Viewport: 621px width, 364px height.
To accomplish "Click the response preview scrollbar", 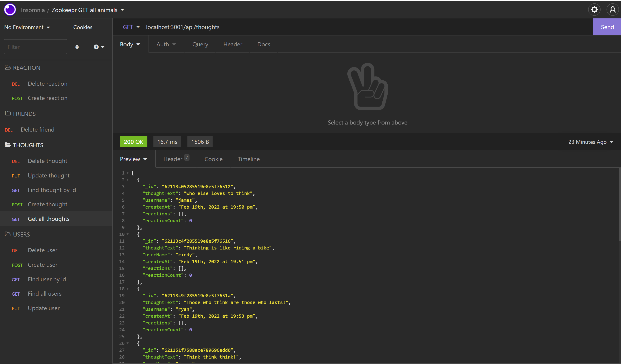I will (x=620, y=204).
